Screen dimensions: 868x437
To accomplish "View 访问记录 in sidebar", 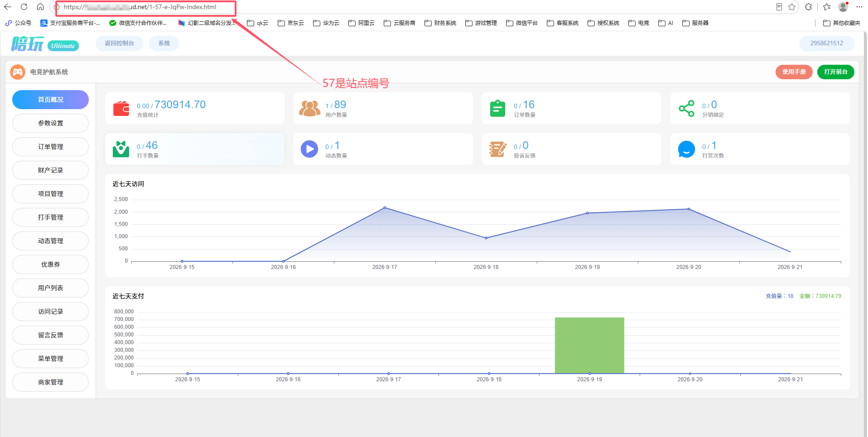I will (x=50, y=312).
